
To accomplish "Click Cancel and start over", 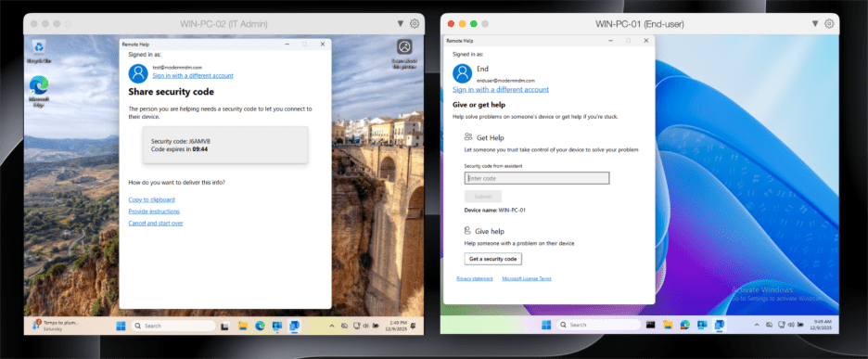I will click(156, 224).
